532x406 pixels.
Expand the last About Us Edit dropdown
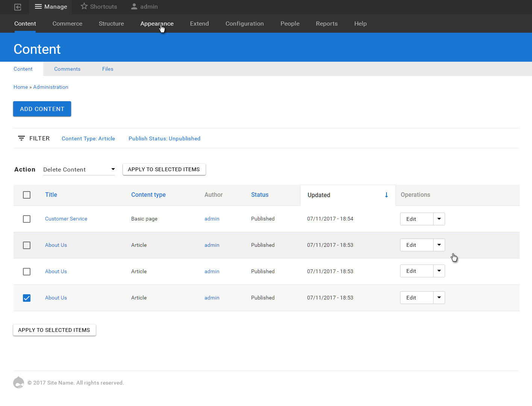[x=439, y=298]
